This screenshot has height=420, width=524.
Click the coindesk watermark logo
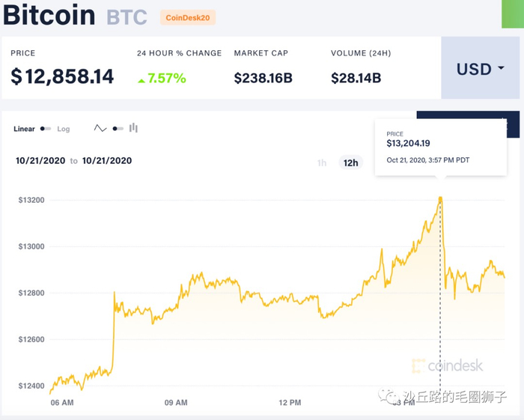point(447,365)
